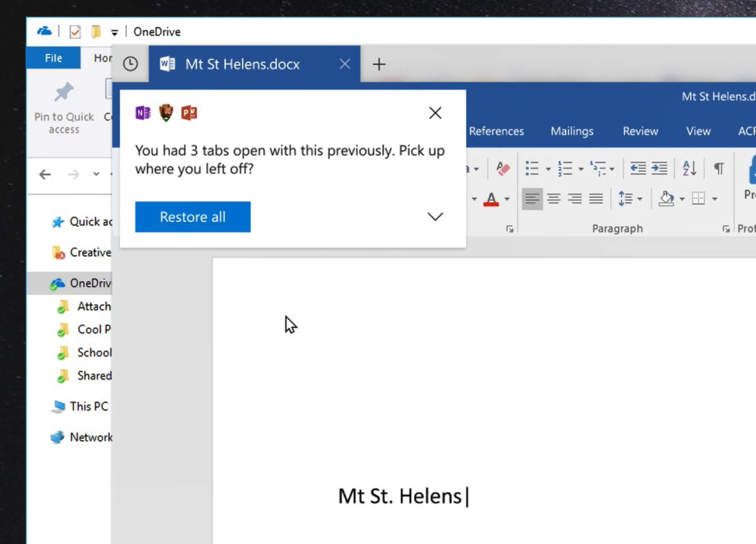Click the shading paint bucket icon
Screen dimensions: 756x544
click(666, 199)
